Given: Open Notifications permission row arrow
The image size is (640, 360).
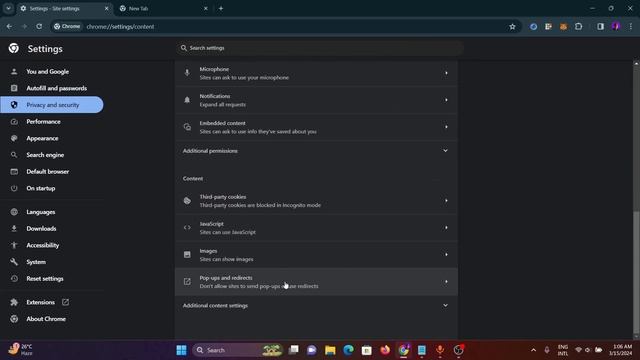Looking at the screenshot, I should [x=446, y=100].
